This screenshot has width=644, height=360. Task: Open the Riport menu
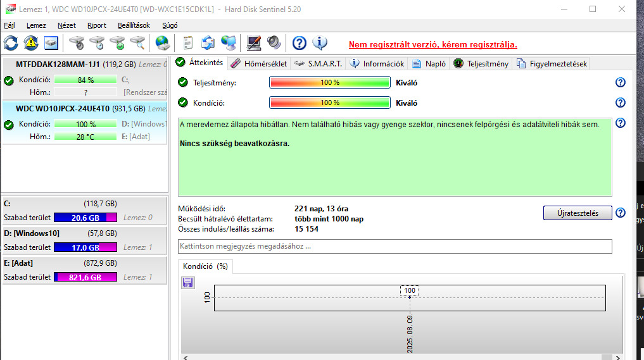pyautogui.click(x=97, y=25)
